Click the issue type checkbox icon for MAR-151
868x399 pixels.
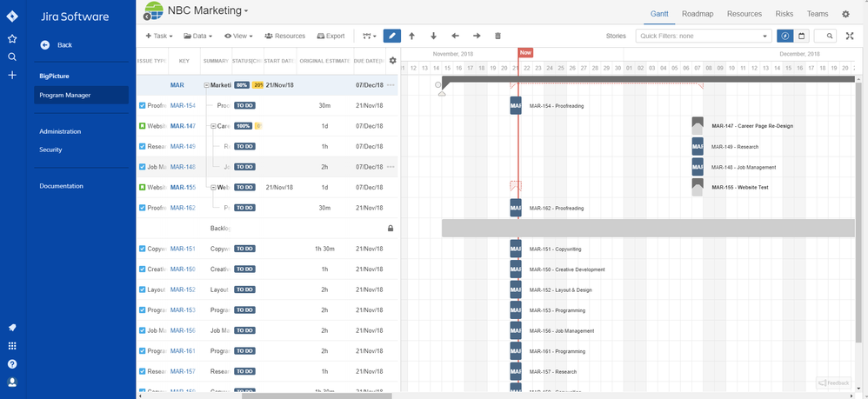click(x=143, y=249)
